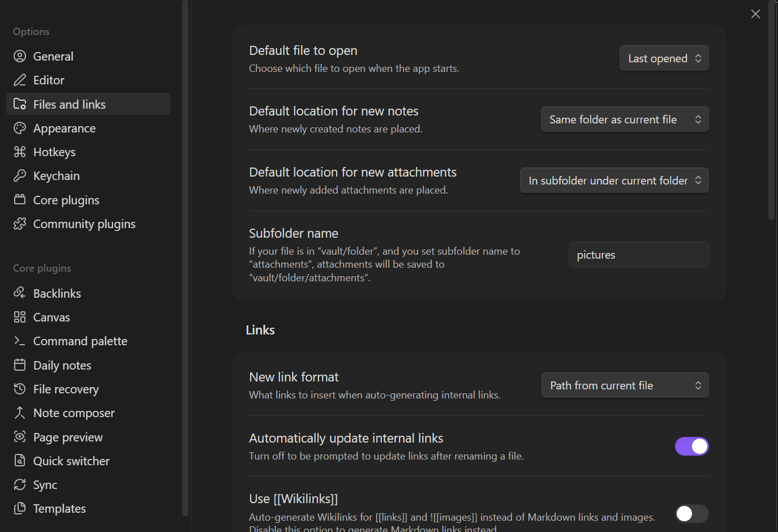The width and height of the screenshot is (778, 532).
Task: Click the Subfolder name text field
Action: point(639,255)
